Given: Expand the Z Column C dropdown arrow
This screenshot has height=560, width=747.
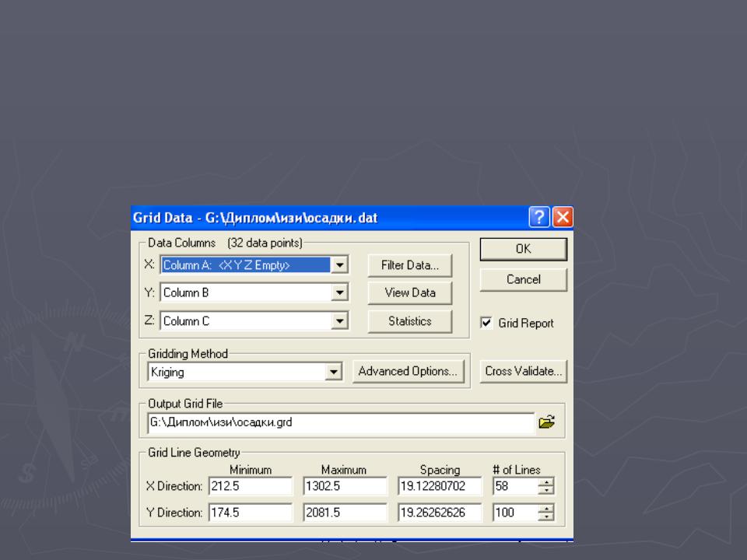Looking at the screenshot, I should pyautogui.click(x=340, y=321).
